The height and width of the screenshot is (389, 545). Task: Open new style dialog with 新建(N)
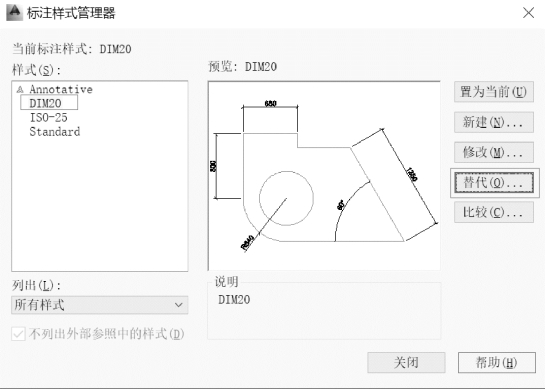pos(494,122)
